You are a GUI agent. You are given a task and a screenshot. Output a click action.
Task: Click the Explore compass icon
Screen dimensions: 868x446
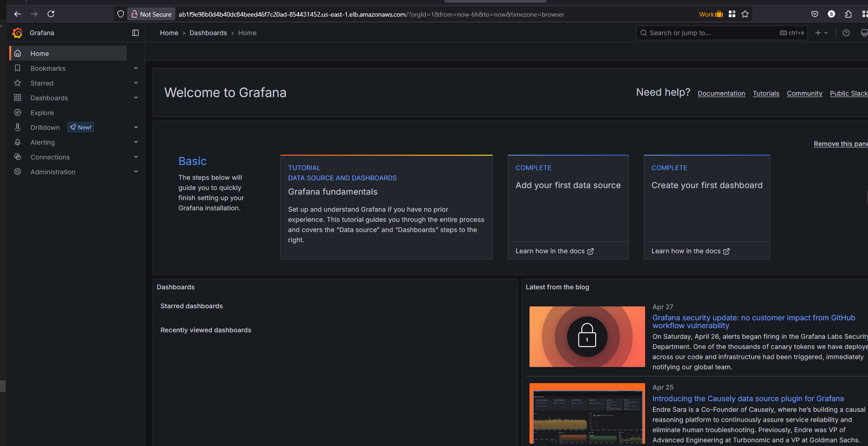(18, 112)
